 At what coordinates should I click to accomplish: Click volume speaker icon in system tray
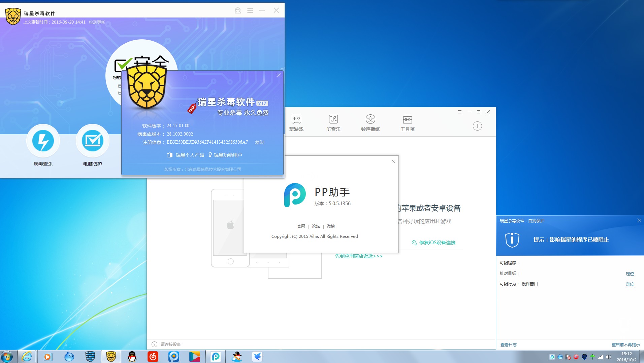[x=608, y=357]
